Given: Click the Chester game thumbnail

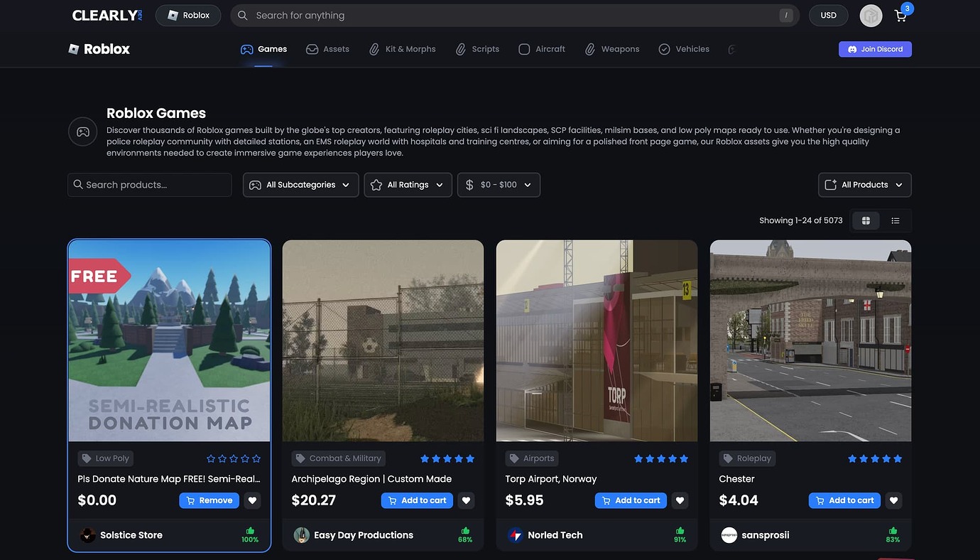Looking at the screenshot, I should (810, 340).
